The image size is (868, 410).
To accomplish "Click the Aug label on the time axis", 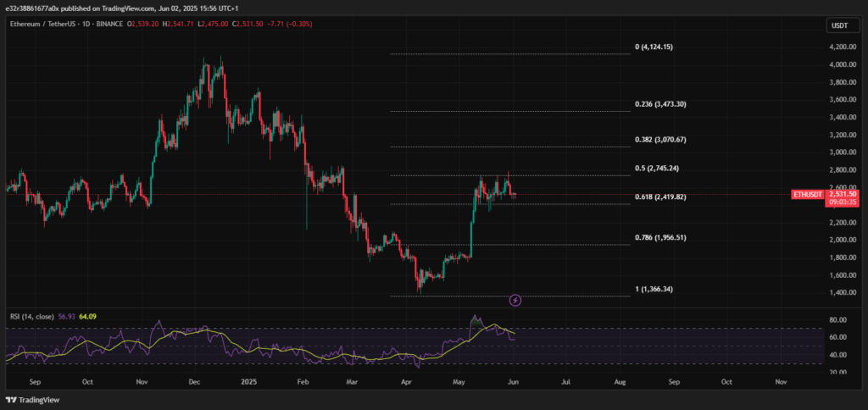I will coord(620,382).
